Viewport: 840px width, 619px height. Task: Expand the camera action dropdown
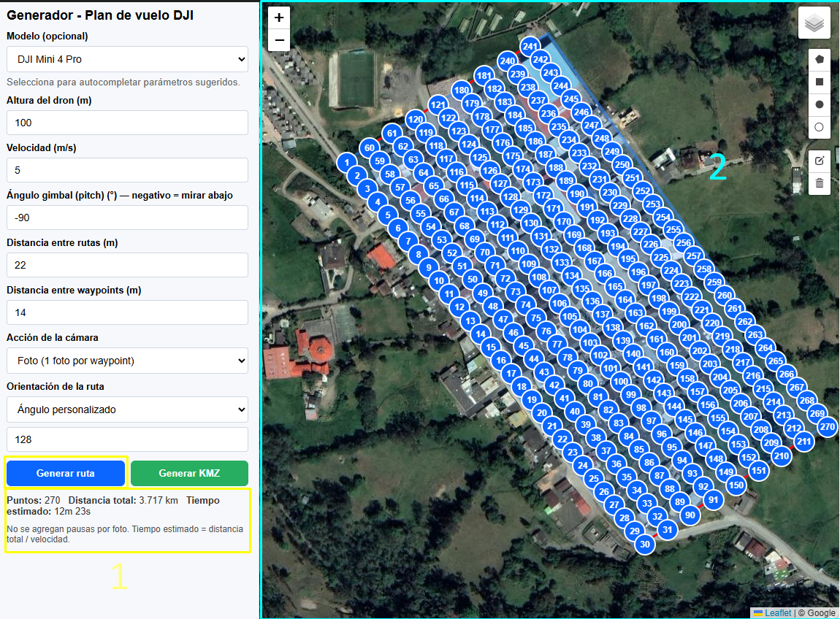(127, 361)
